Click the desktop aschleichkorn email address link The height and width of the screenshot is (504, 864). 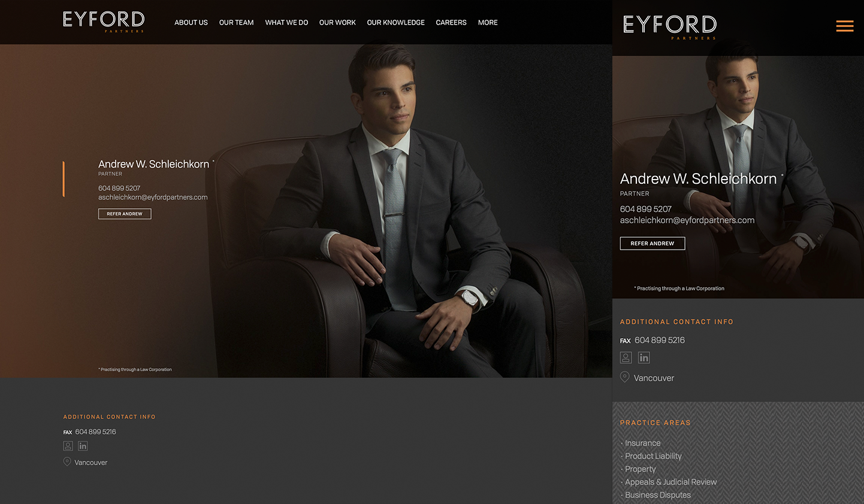click(153, 198)
